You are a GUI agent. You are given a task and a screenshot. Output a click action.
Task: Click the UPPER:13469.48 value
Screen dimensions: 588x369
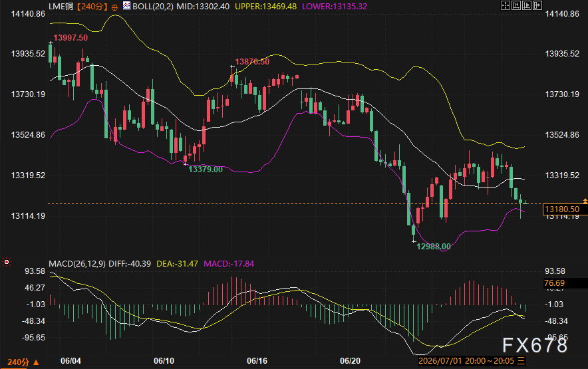pos(265,7)
